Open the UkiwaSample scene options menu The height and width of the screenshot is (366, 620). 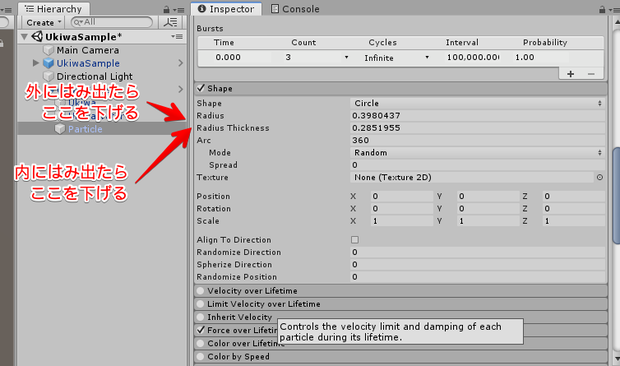pyautogui.click(x=177, y=36)
